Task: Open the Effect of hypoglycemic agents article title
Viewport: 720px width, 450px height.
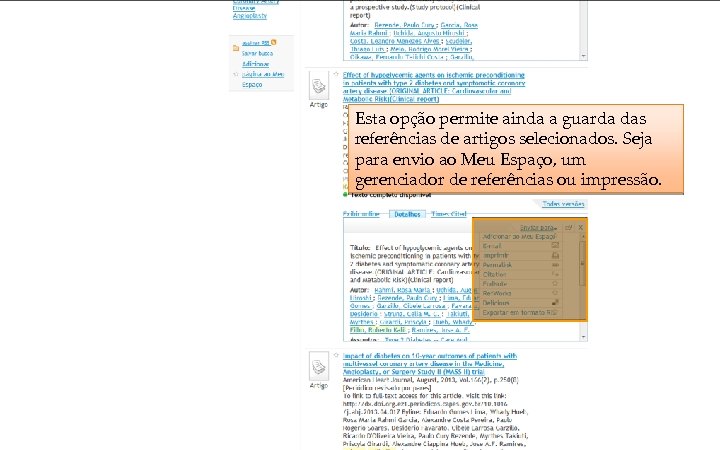Action: click(x=433, y=87)
